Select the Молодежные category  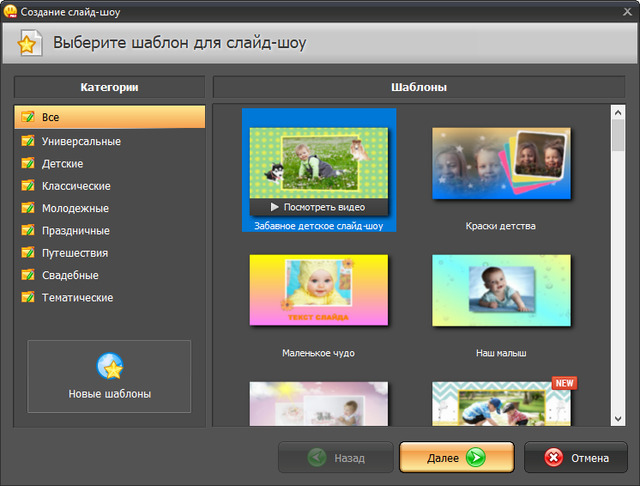coord(75,208)
